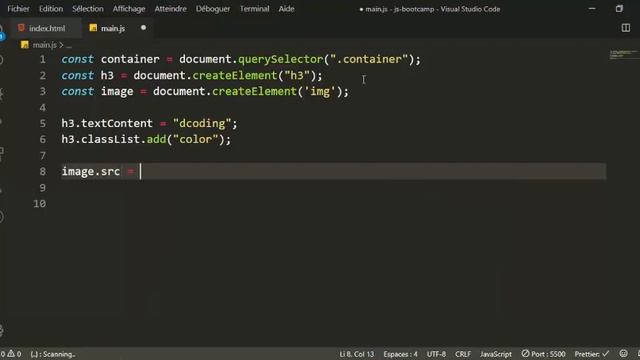This screenshot has height=360, width=640.
Task: Click the querySelector method on line 1
Action: click(280, 59)
